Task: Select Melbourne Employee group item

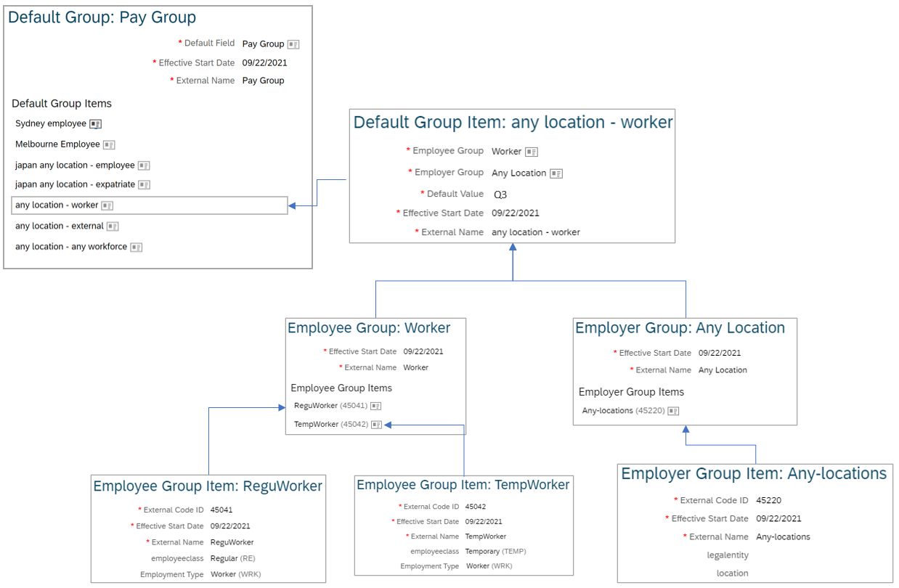Action: coord(57,144)
